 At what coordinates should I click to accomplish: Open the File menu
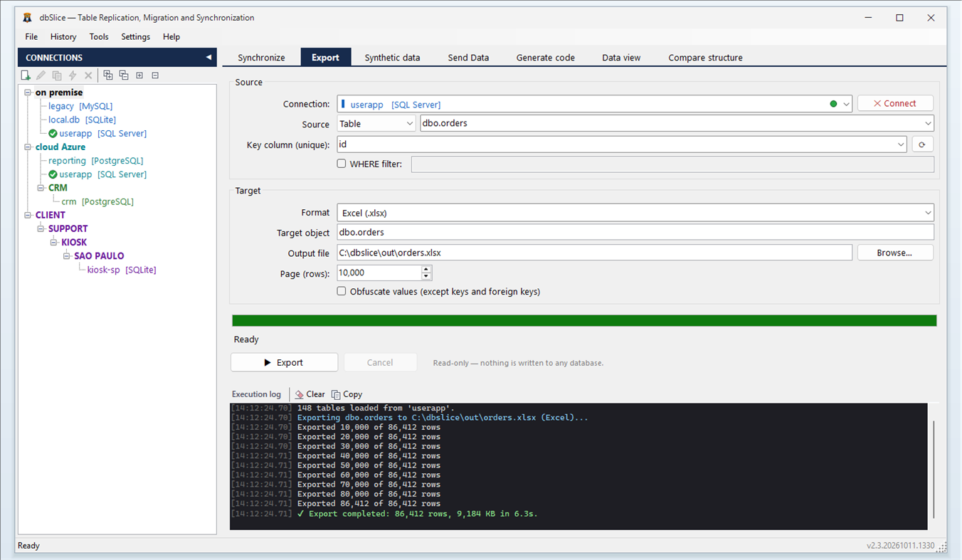coord(31,37)
